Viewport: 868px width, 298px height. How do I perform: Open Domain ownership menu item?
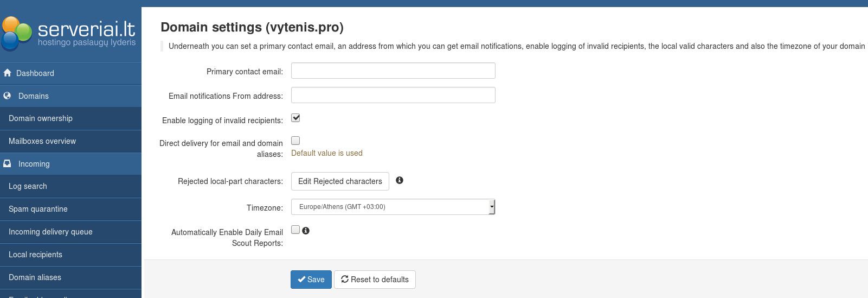(41, 118)
